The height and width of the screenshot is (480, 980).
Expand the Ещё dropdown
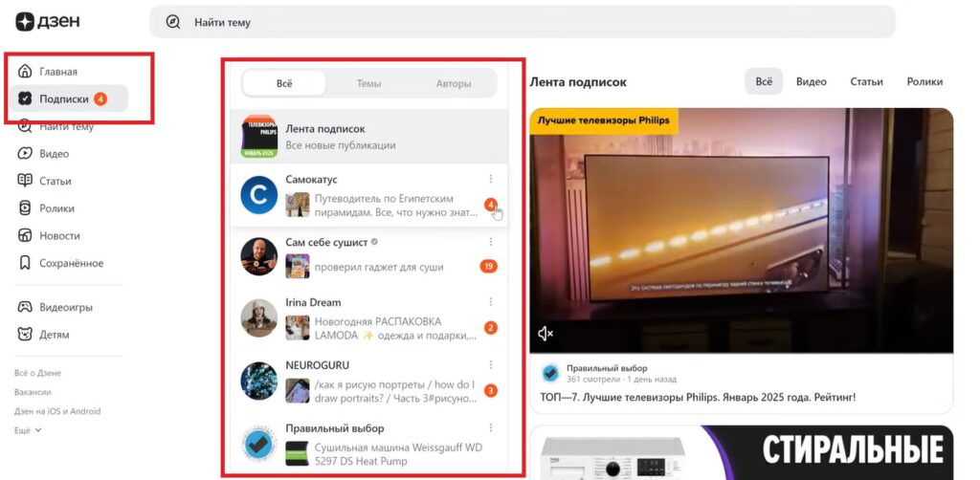click(28, 430)
